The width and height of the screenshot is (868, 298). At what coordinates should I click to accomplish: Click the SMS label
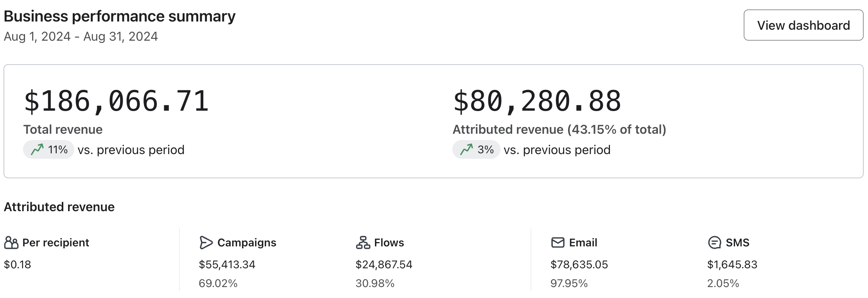(737, 243)
